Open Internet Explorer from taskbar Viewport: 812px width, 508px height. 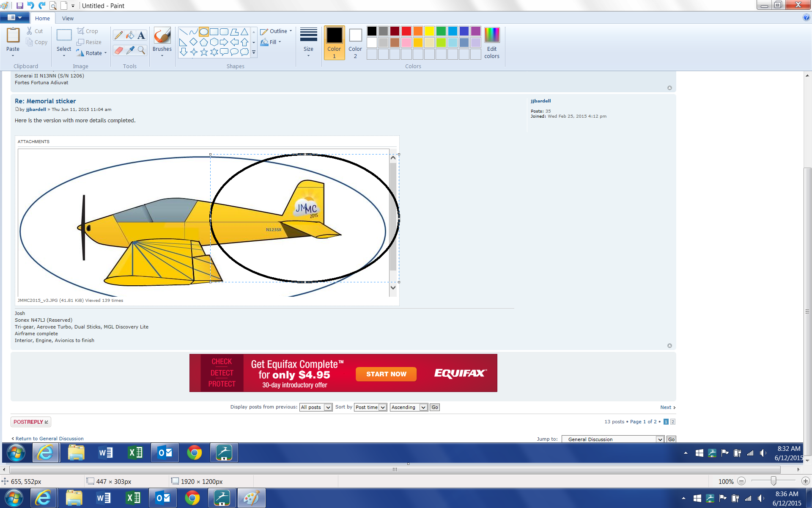43,498
